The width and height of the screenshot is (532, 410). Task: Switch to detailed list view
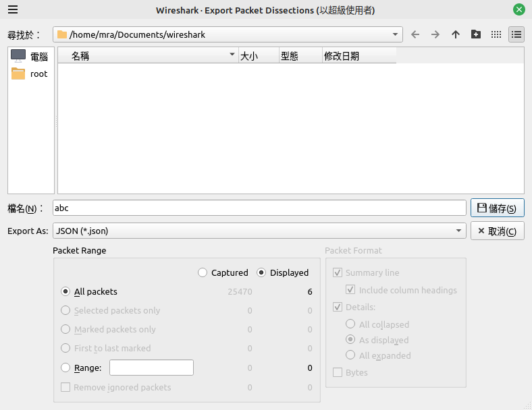click(x=516, y=34)
